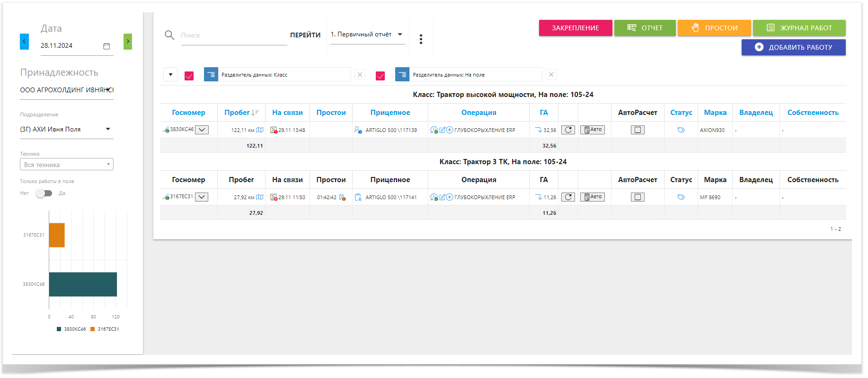Click the teal 3830КС46 bar in chart
868x378 pixels.
[83, 284]
